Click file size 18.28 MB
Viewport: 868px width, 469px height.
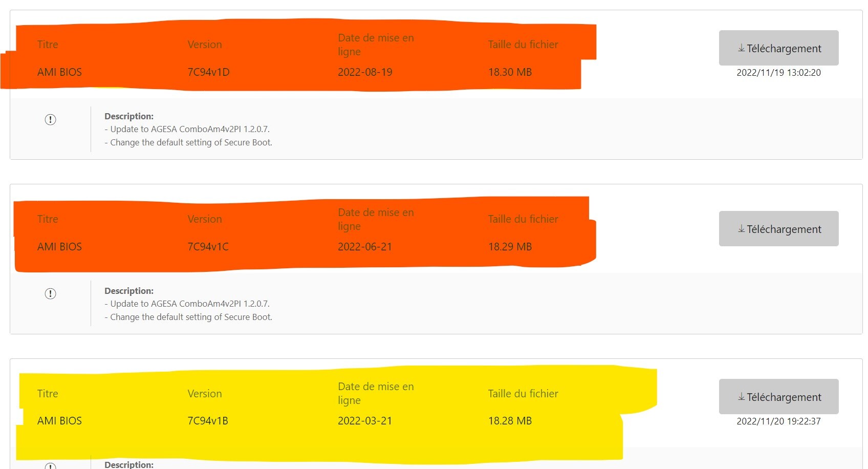[x=510, y=421]
